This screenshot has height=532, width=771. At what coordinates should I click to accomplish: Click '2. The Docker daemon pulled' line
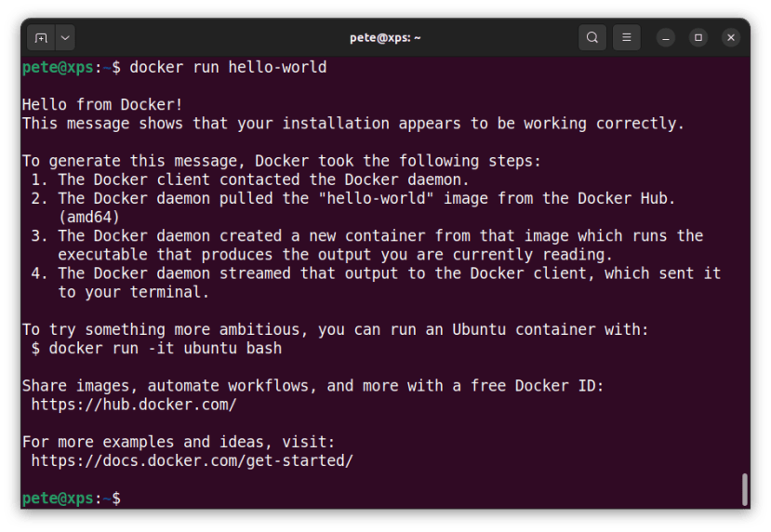pyautogui.click(x=353, y=198)
